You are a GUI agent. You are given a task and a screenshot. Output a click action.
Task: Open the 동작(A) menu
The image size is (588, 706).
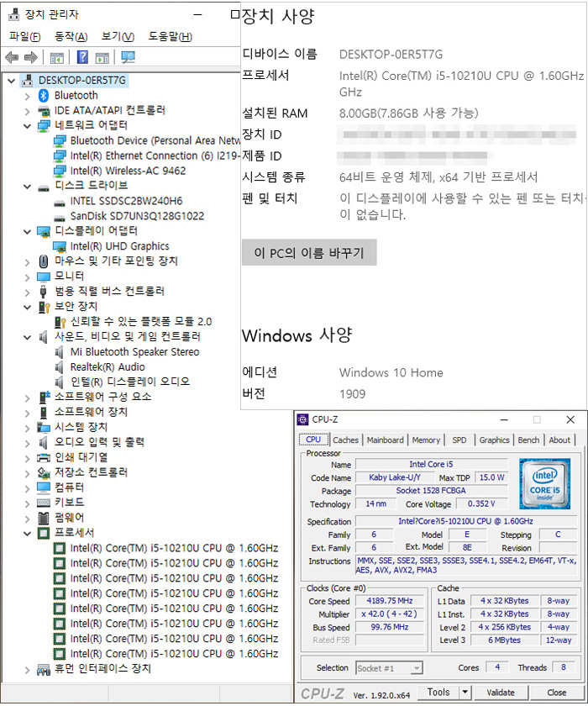tap(71, 37)
